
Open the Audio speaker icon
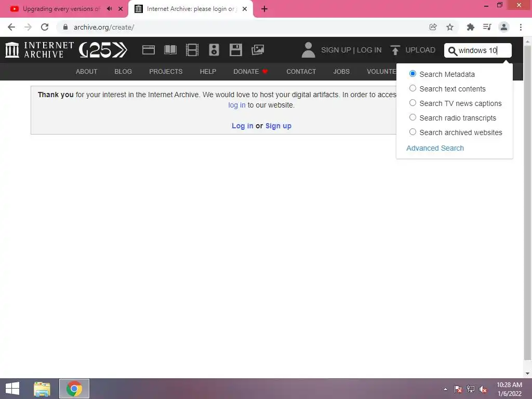tap(214, 50)
